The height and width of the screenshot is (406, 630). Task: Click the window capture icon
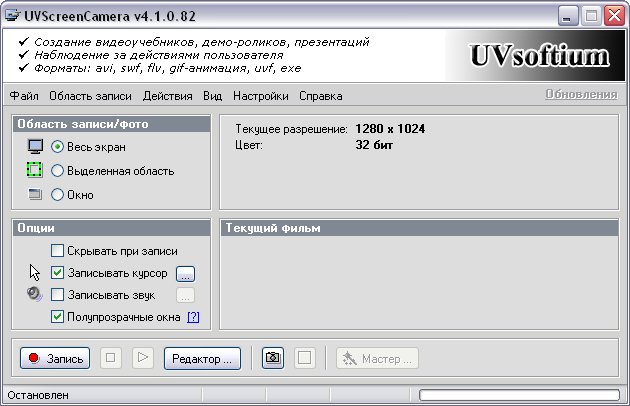coord(36,194)
